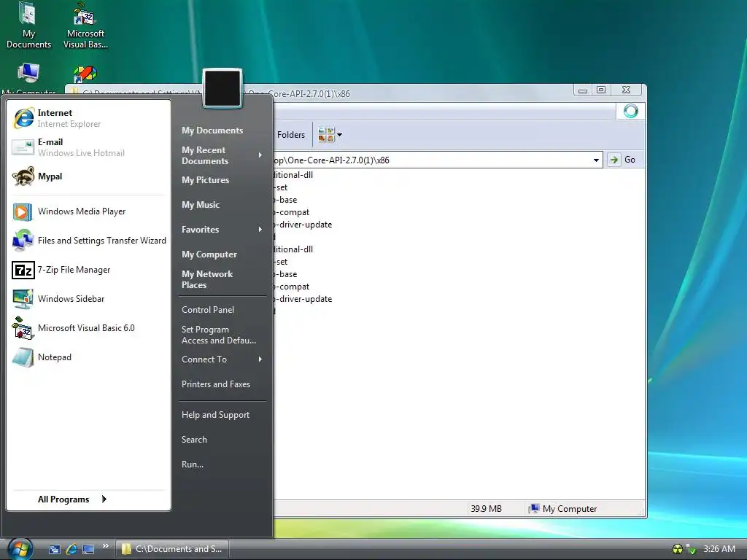This screenshot has width=747, height=560.
Task: Expand the Connect To submenu arrow
Action: click(260, 359)
